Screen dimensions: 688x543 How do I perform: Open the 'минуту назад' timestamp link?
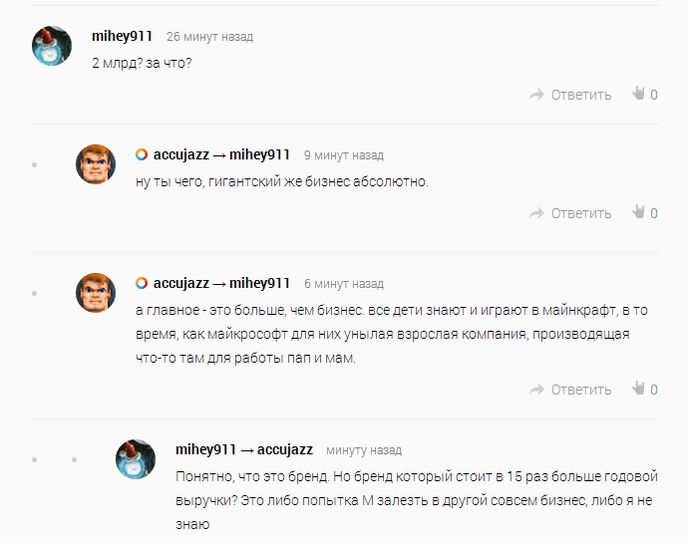tap(364, 450)
